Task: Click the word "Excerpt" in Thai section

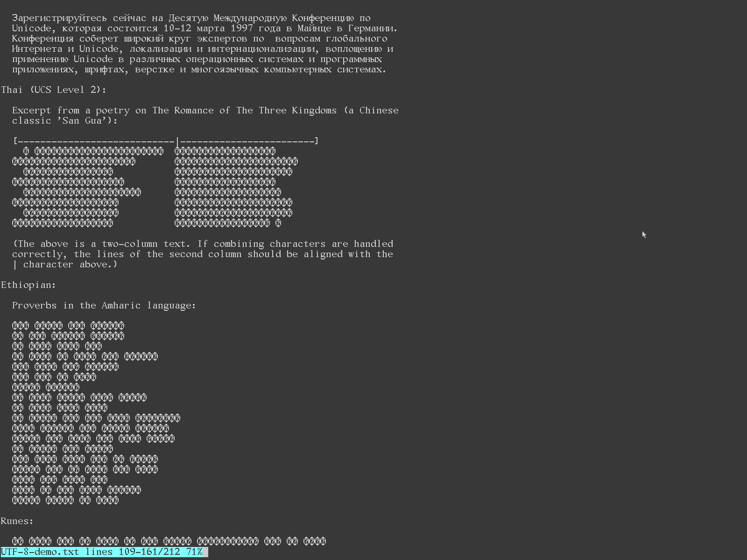Action: (31, 110)
